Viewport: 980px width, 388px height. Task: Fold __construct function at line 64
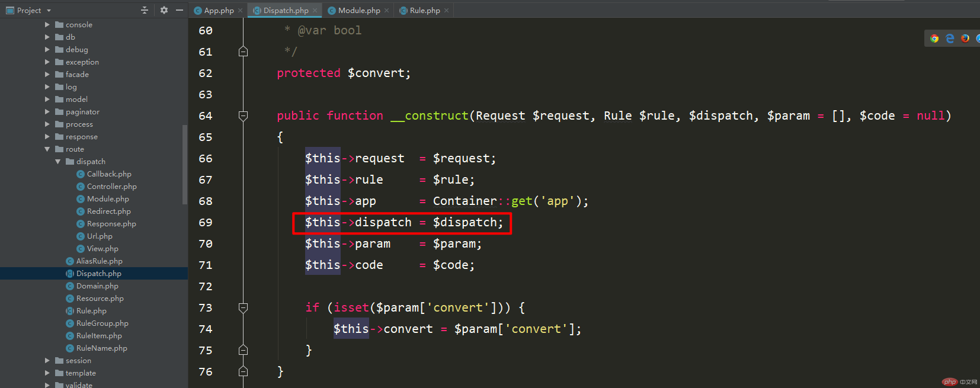coord(243,116)
